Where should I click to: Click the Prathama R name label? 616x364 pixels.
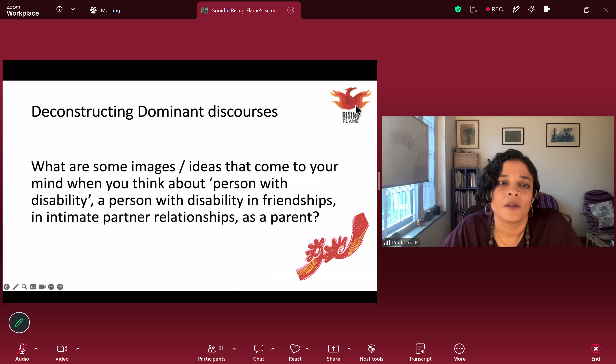[x=405, y=243]
